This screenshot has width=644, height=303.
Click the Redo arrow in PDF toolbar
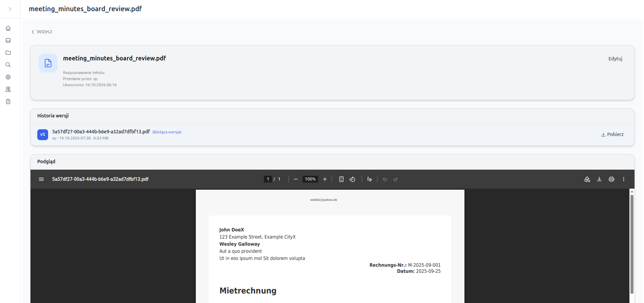click(396, 179)
